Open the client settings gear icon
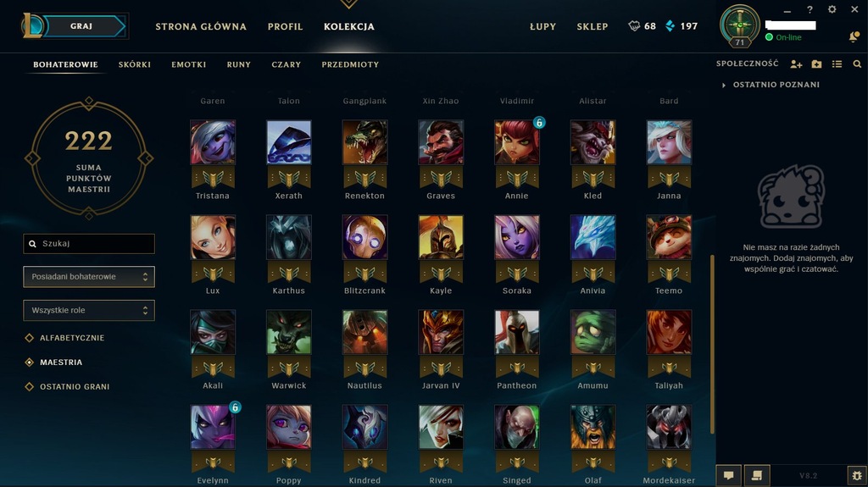Image resolution: width=868 pixels, height=487 pixels. tap(832, 9)
